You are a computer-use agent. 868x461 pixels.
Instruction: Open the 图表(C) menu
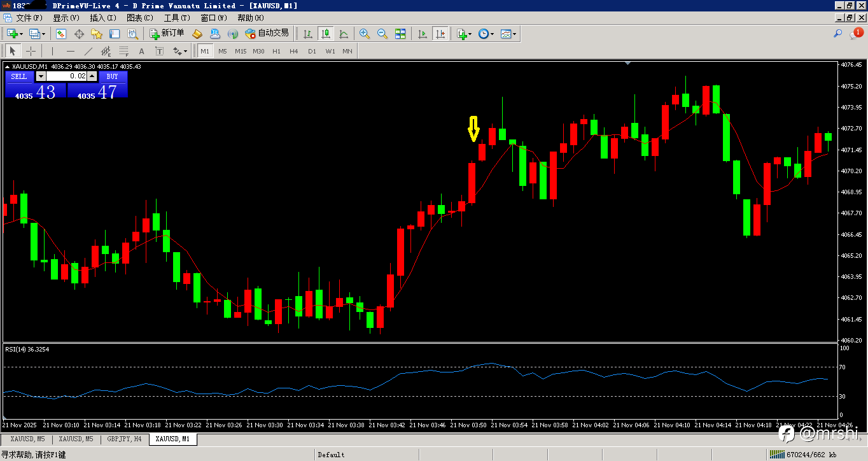(x=140, y=17)
